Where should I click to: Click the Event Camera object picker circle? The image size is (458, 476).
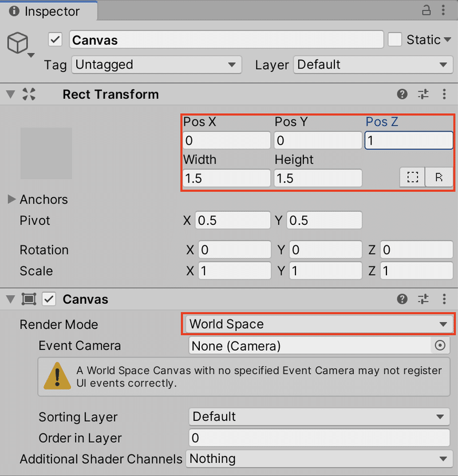440,346
